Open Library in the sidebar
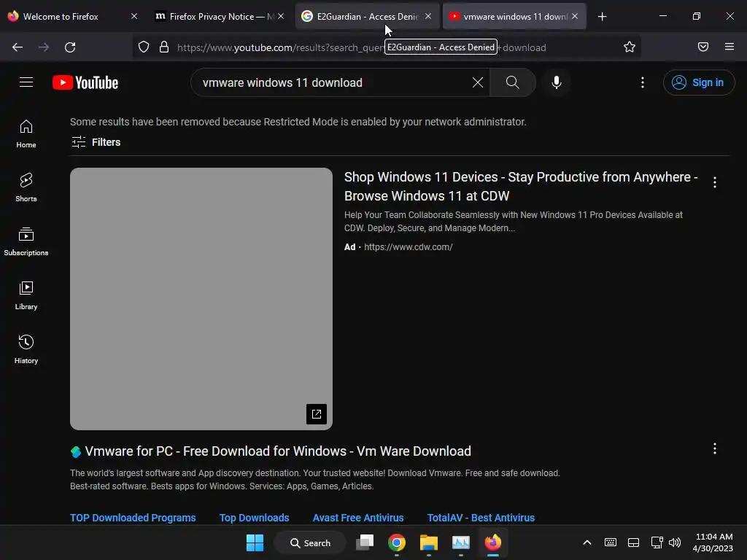This screenshot has width=747, height=560. coord(26,296)
